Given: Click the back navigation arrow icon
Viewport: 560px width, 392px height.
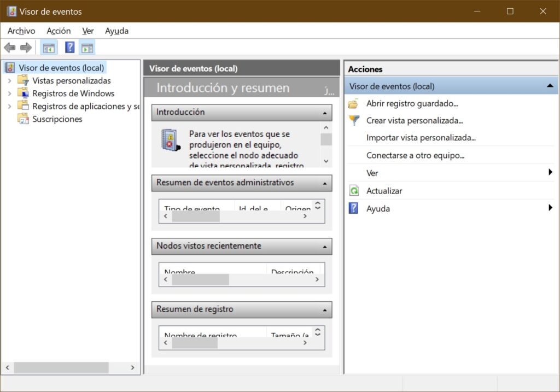Looking at the screenshot, I should (x=9, y=47).
